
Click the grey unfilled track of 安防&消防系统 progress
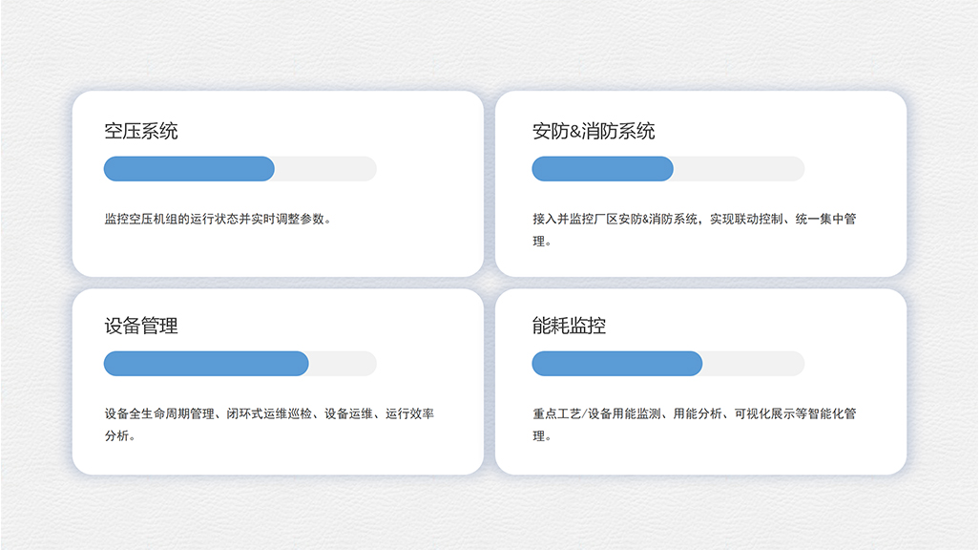(739, 169)
